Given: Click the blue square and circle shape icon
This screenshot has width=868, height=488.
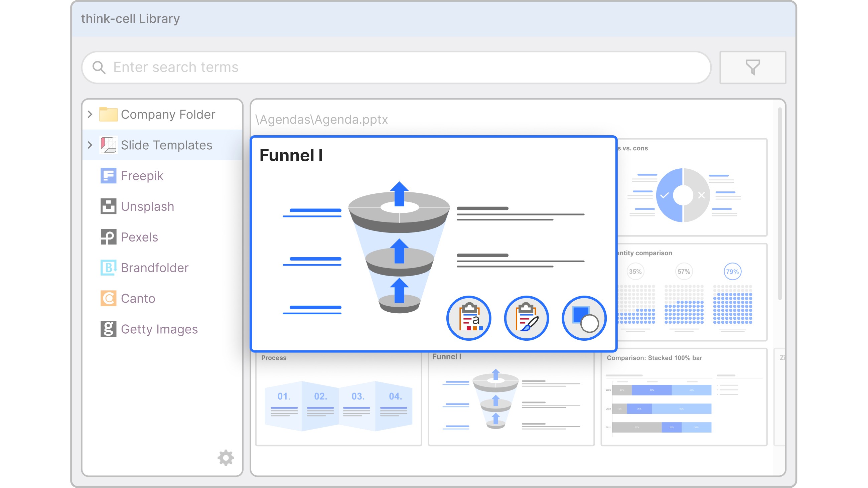Looking at the screenshot, I should click(584, 318).
